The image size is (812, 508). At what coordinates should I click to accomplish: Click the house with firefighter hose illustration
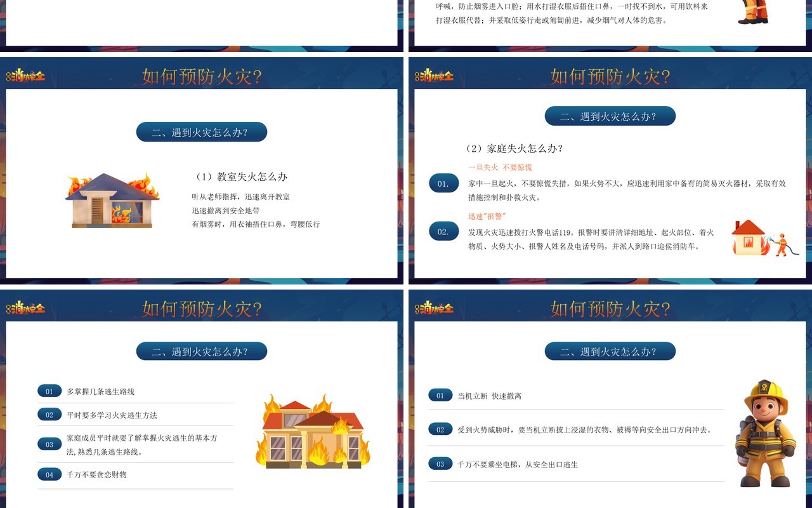point(766,238)
